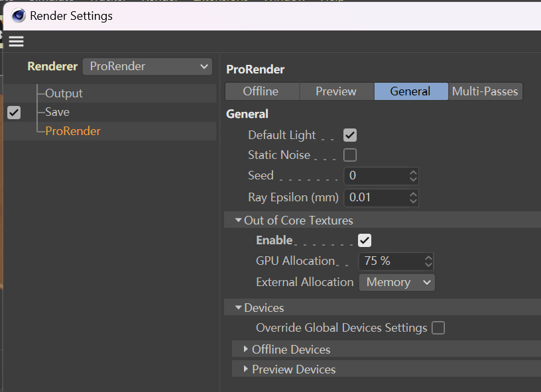Collapse the Out of Core Textures section
The height and width of the screenshot is (392, 541).
coord(238,220)
